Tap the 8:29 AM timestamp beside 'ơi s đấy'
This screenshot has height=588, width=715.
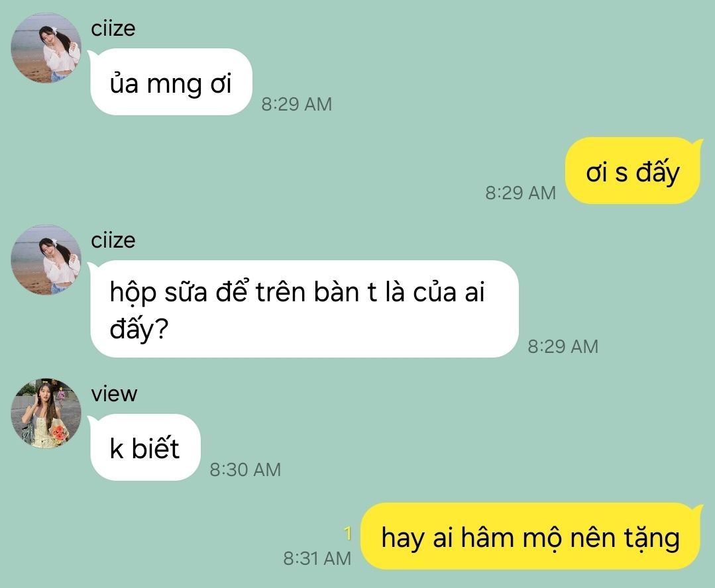520,193
